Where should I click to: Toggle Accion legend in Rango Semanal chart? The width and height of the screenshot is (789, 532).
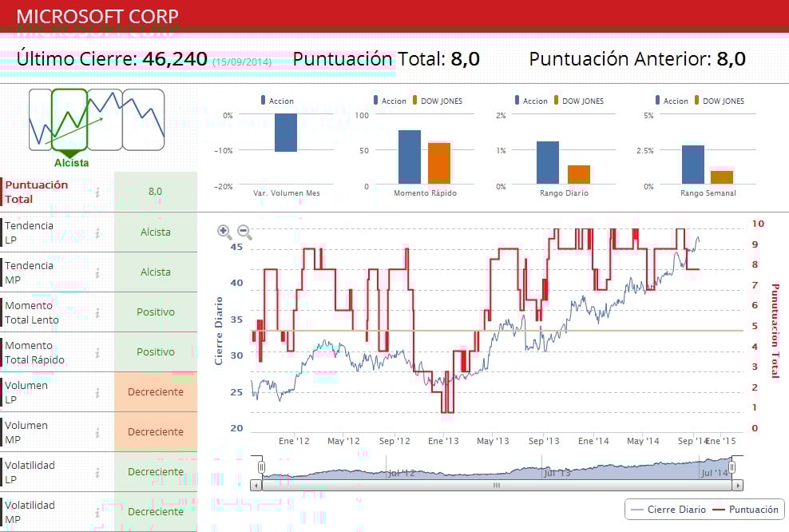click(672, 101)
